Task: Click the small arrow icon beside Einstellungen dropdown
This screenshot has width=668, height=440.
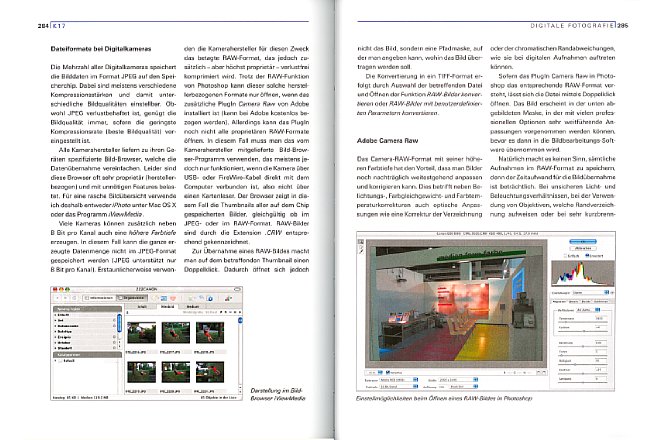Action: point(613,293)
